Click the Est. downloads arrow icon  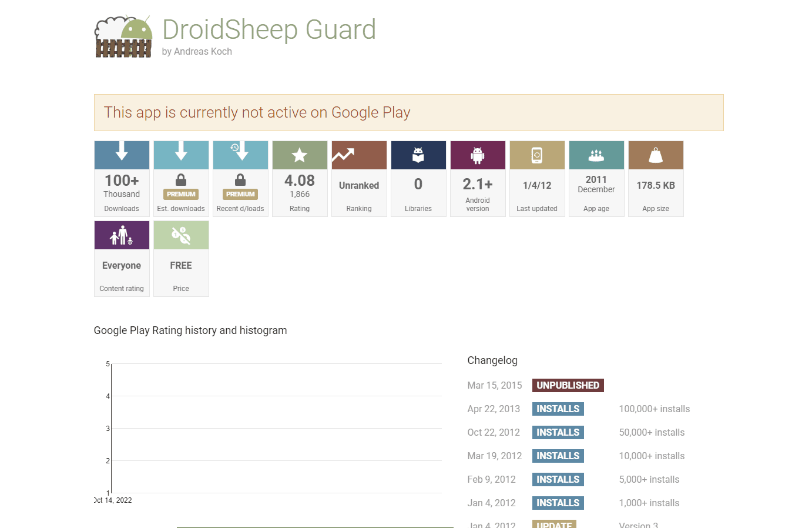tap(181, 151)
